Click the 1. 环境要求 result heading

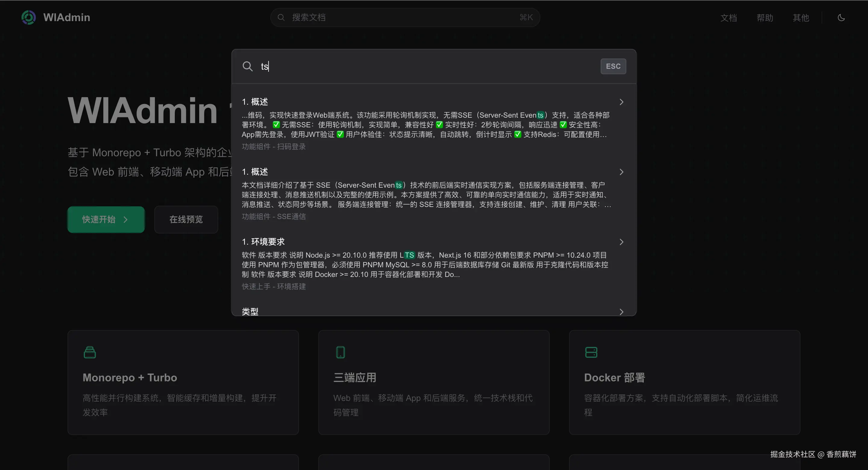click(263, 242)
